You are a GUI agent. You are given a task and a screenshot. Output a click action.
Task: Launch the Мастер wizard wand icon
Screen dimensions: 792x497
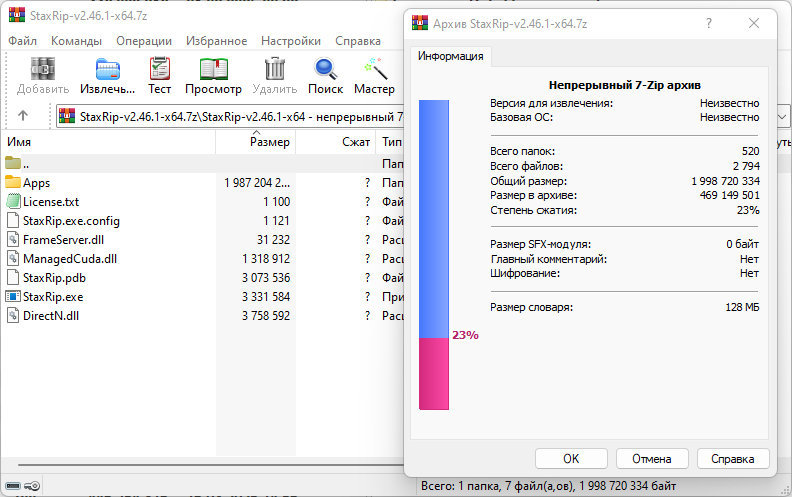point(376,69)
